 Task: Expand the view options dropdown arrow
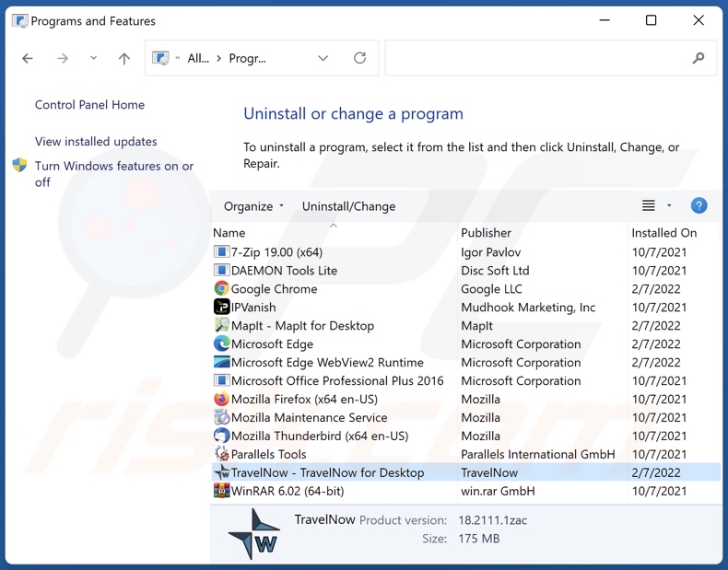pyautogui.click(x=669, y=205)
